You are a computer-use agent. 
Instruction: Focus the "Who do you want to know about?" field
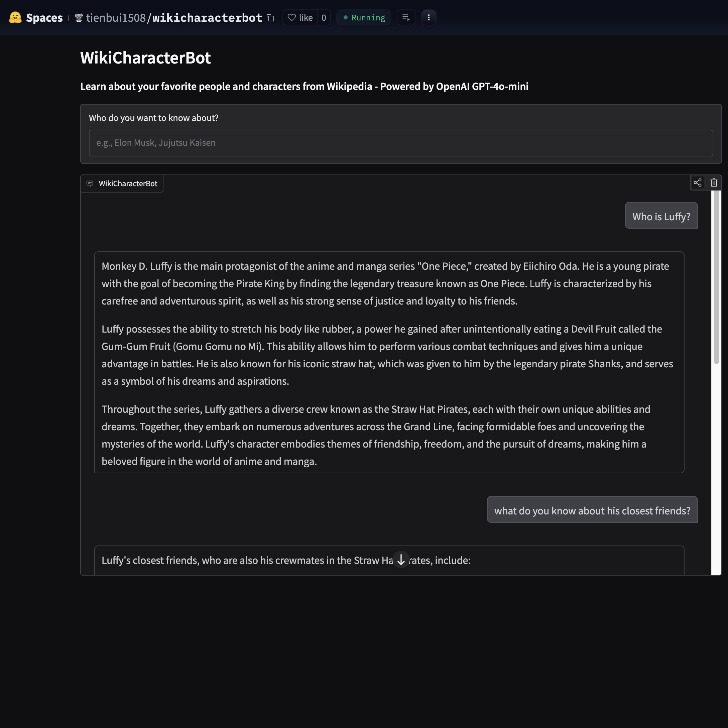tap(400, 143)
